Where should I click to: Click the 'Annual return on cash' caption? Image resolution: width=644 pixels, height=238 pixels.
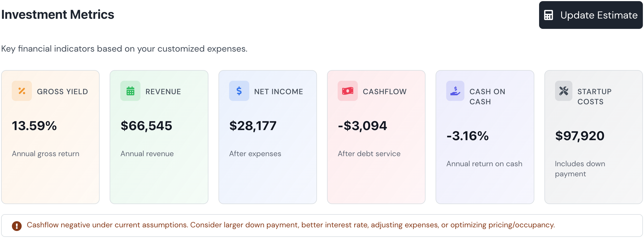point(484,164)
